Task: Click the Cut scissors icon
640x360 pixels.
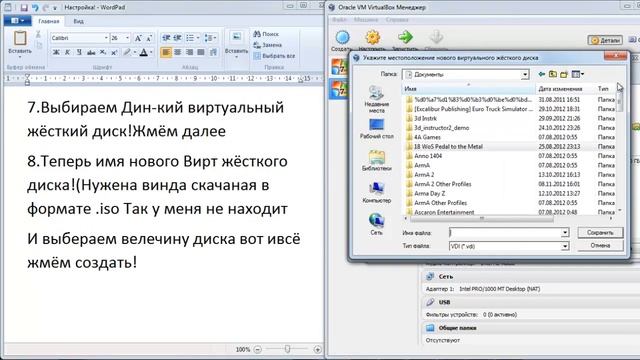Action: 38,35
